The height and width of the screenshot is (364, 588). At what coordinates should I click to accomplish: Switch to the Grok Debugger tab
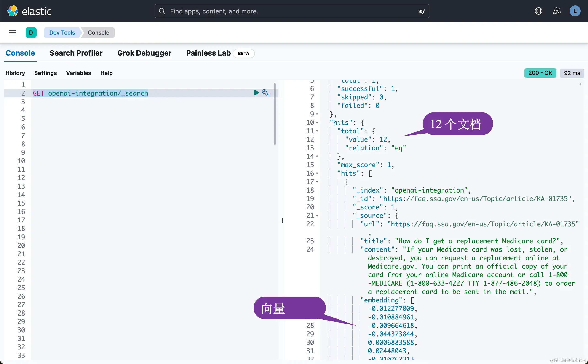tap(144, 53)
